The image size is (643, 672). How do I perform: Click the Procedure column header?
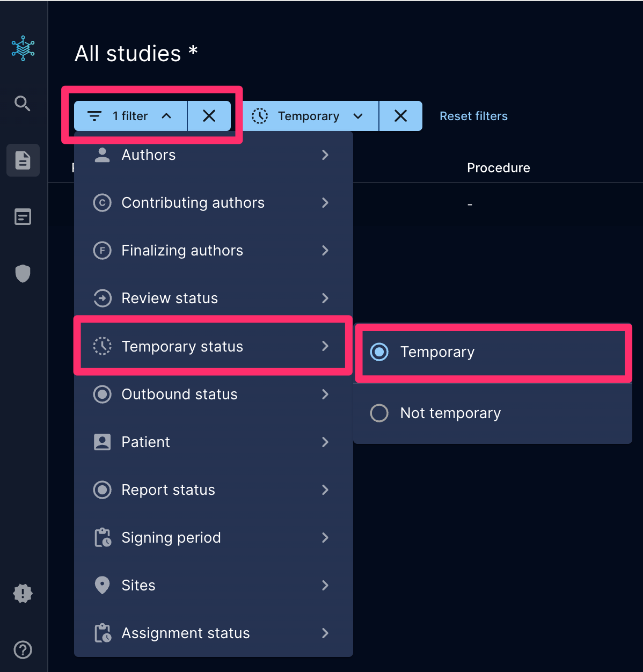[499, 168]
